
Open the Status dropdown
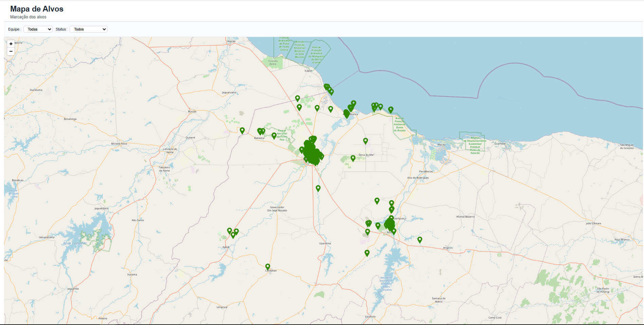[x=88, y=29]
